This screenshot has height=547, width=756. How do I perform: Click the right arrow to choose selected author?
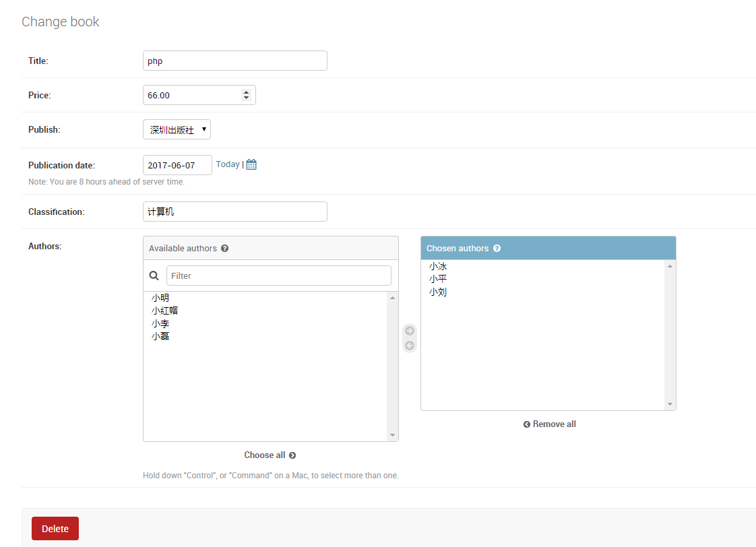click(410, 331)
